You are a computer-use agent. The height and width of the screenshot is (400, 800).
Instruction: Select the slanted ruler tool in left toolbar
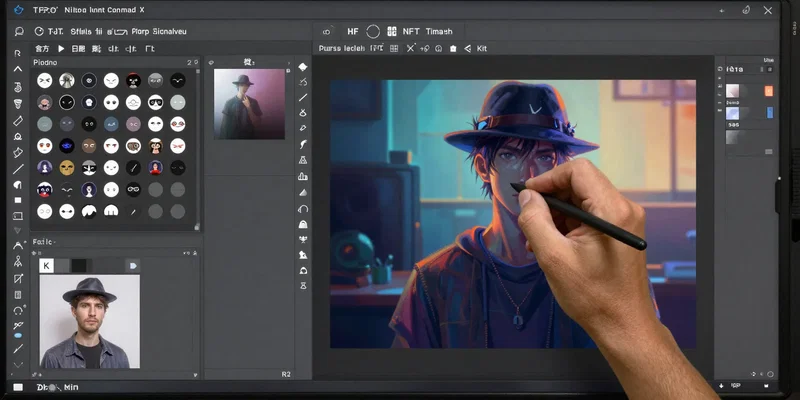(x=18, y=121)
